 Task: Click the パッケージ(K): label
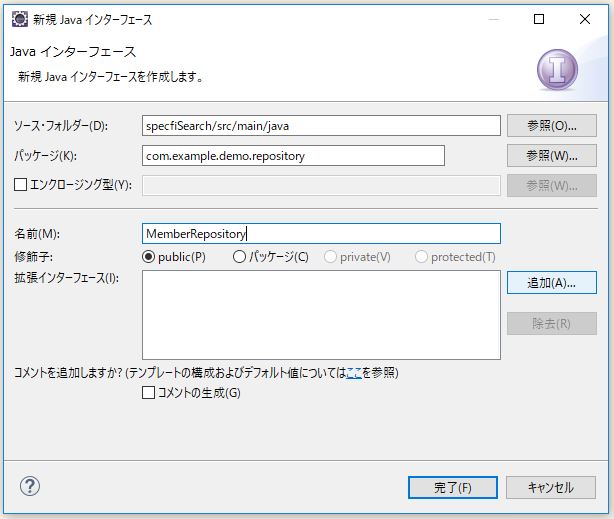pyautogui.click(x=45, y=156)
